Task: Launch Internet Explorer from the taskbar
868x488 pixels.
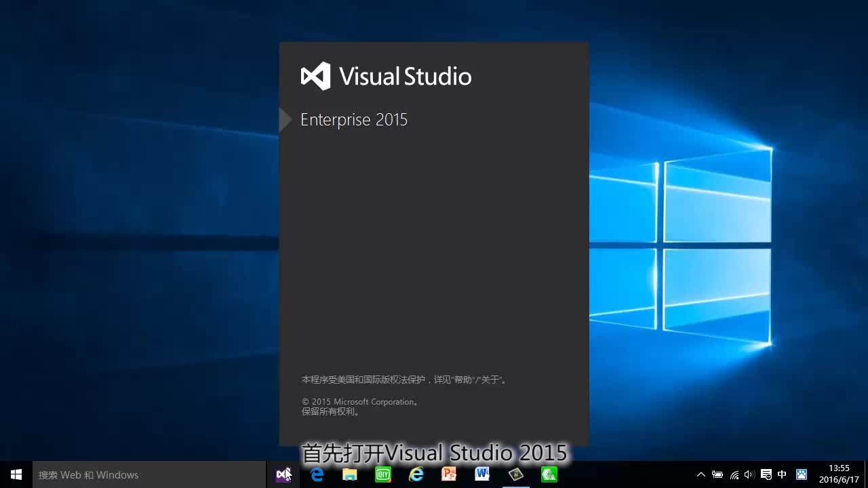Action: (x=416, y=475)
